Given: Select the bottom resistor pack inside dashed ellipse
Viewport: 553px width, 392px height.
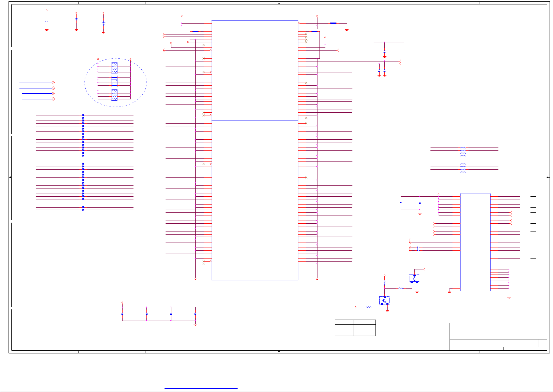Looking at the screenshot, I should tap(114, 95).
